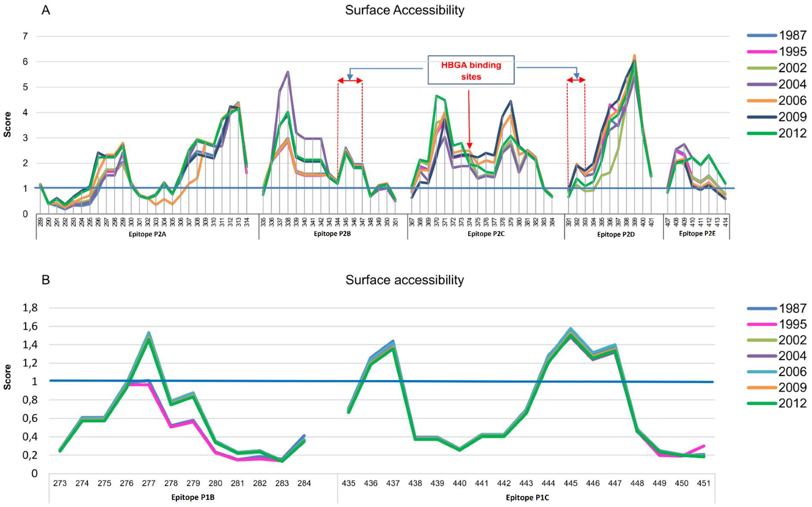
Task: Select the Epitope P2C axis label
Action: point(486,234)
